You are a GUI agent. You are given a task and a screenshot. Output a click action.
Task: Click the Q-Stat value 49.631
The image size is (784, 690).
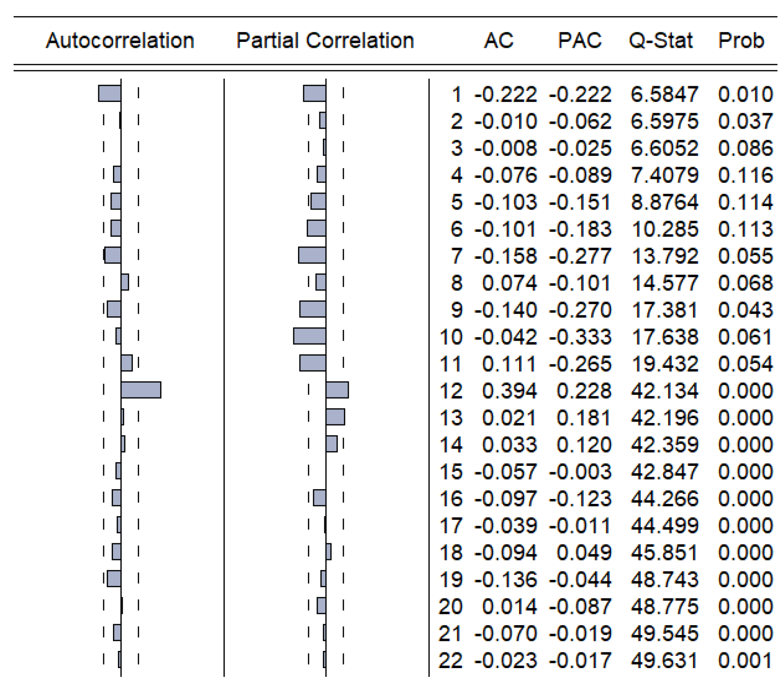(664, 661)
